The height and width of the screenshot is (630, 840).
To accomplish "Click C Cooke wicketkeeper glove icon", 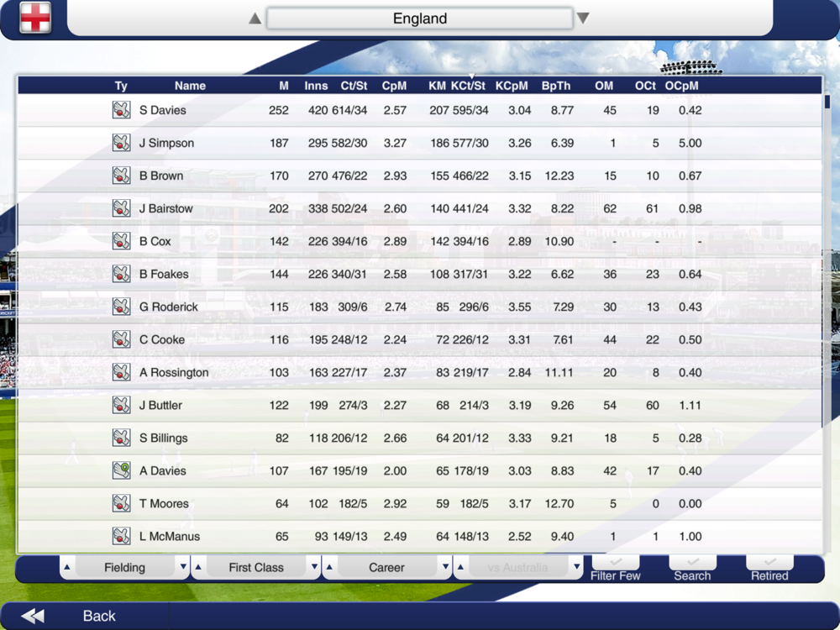I will pos(122,339).
